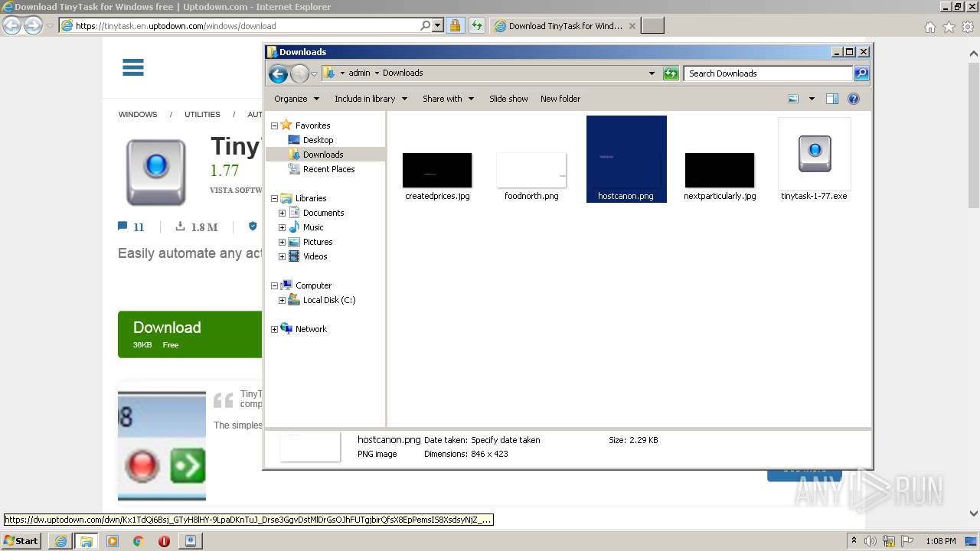Click the Windows Start button
This screenshot has width=980, height=551.
[x=21, y=540]
